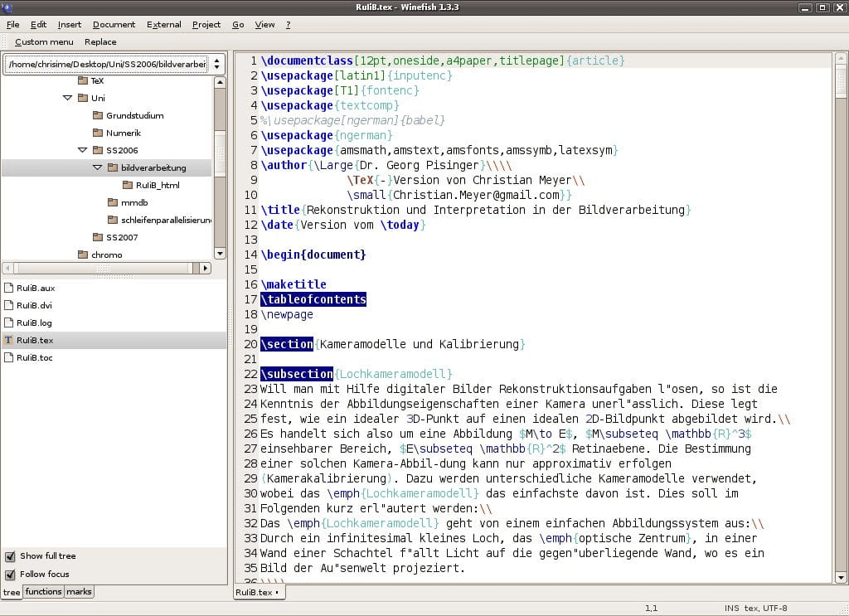This screenshot has height=616, width=849.
Task: Switch to the marks tab
Action: coord(79,592)
